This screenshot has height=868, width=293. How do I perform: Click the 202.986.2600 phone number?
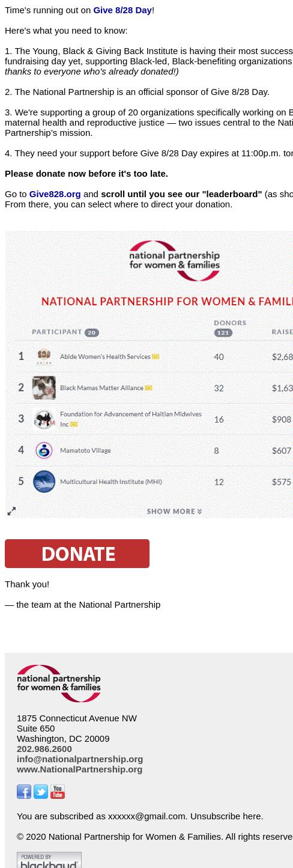(x=44, y=748)
